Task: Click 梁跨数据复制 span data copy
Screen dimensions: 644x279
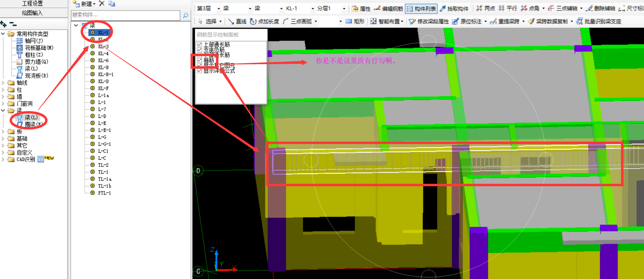Action: point(548,21)
